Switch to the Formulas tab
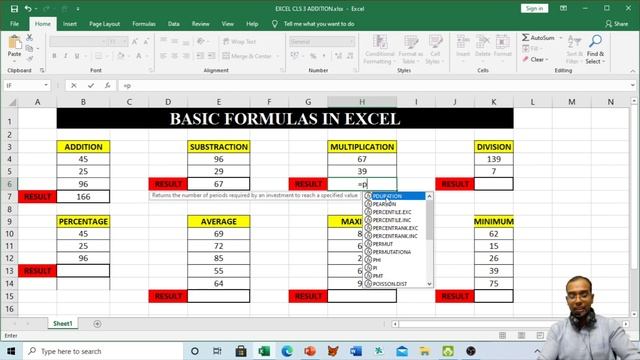Screen dimensions: 640x360 point(144,24)
